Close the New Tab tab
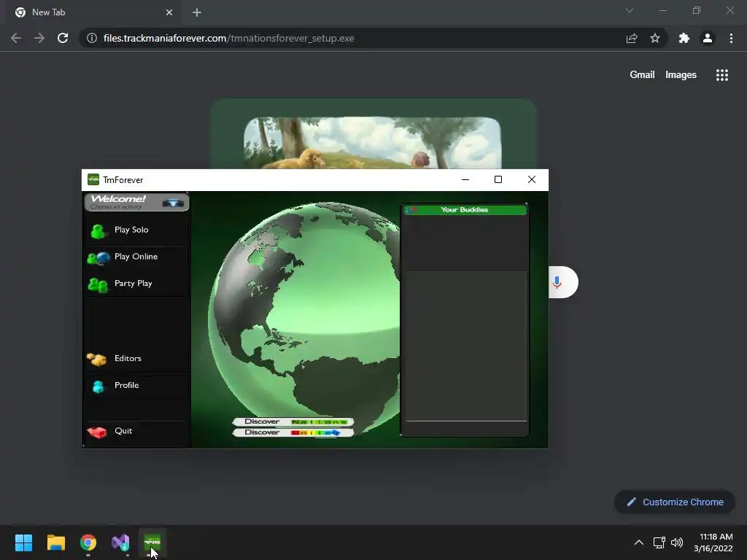 pyautogui.click(x=169, y=12)
